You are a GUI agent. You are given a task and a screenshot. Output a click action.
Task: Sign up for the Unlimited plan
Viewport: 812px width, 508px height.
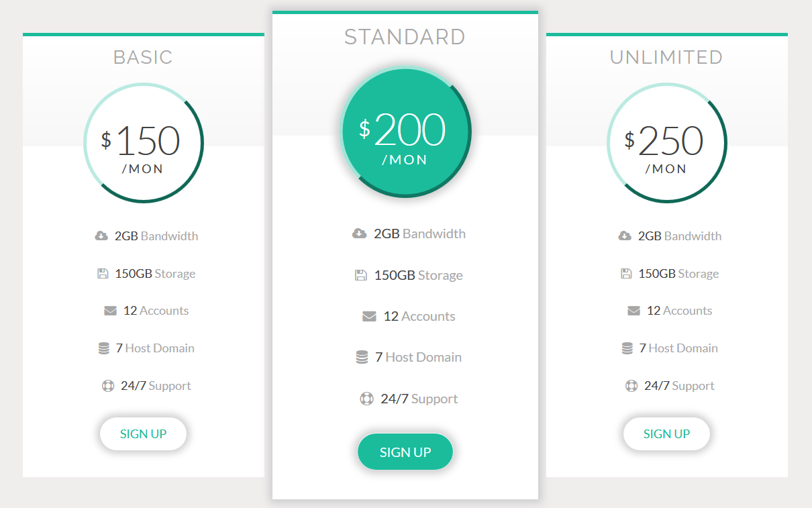click(x=666, y=434)
